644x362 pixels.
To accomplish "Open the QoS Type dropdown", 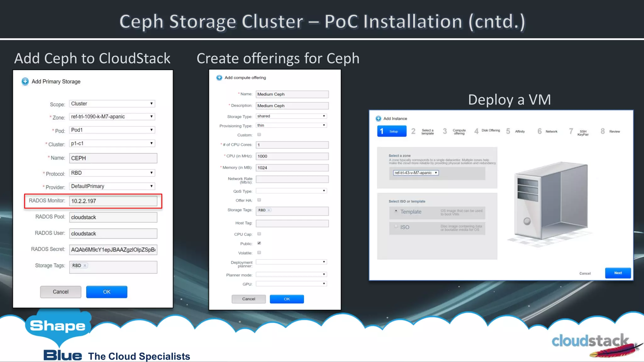I will pos(291,191).
